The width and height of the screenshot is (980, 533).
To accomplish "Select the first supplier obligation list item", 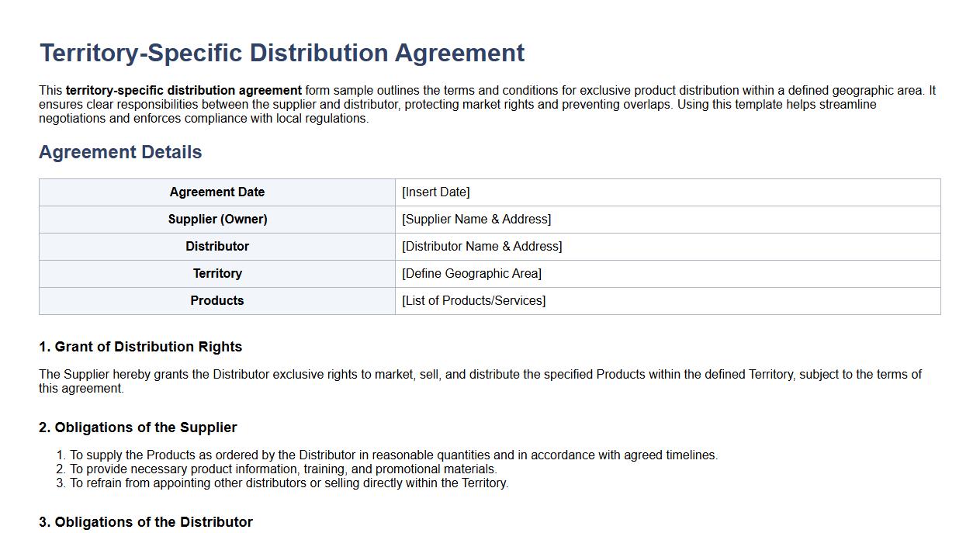I will click(392, 455).
